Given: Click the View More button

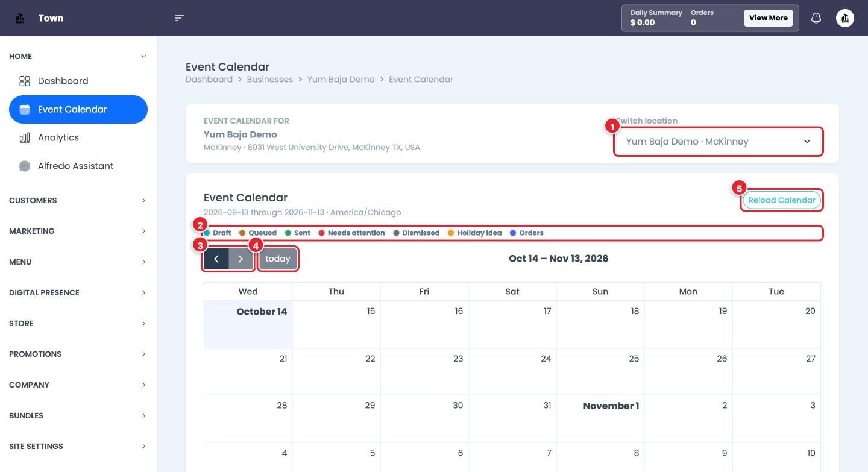Looking at the screenshot, I should click(769, 18).
